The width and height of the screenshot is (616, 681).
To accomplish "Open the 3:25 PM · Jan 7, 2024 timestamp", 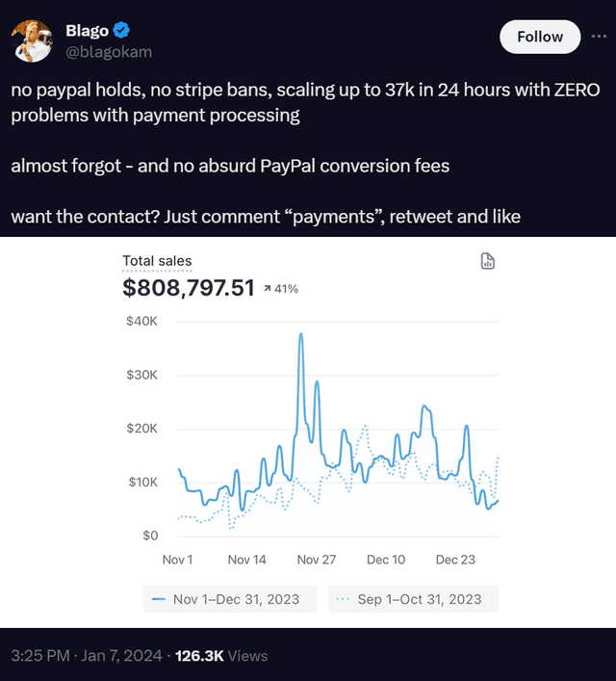I will tap(87, 655).
